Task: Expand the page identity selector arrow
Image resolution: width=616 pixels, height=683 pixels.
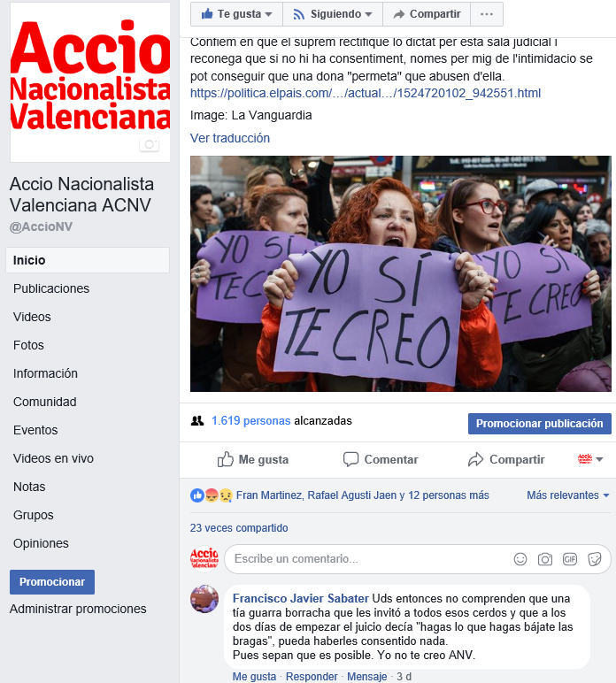Action: point(590,459)
